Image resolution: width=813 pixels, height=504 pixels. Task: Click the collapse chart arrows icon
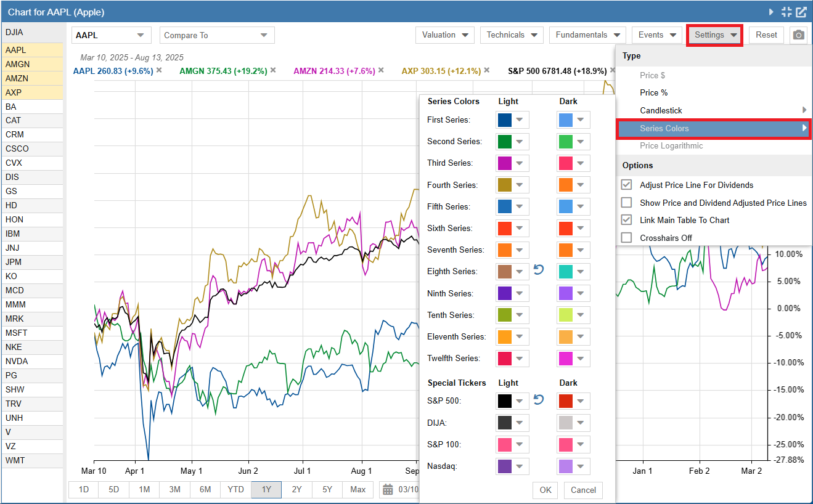pyautogui.click(x=786, y=12)
